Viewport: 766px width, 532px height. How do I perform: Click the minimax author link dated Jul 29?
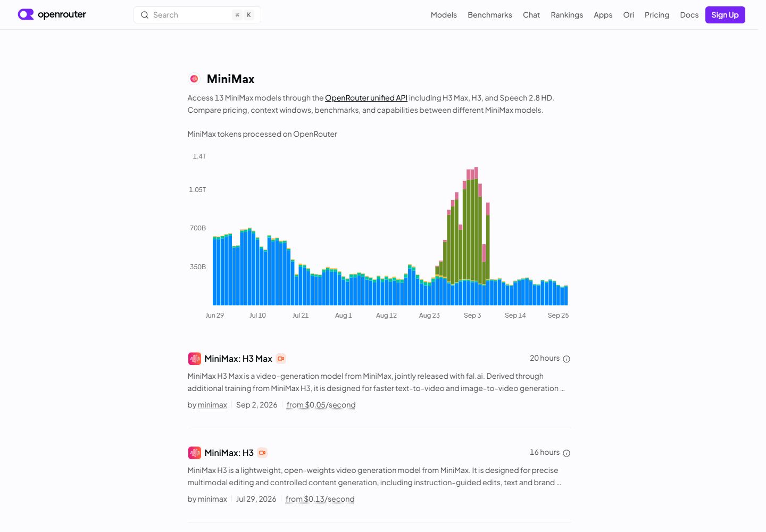tap(212, 499)
